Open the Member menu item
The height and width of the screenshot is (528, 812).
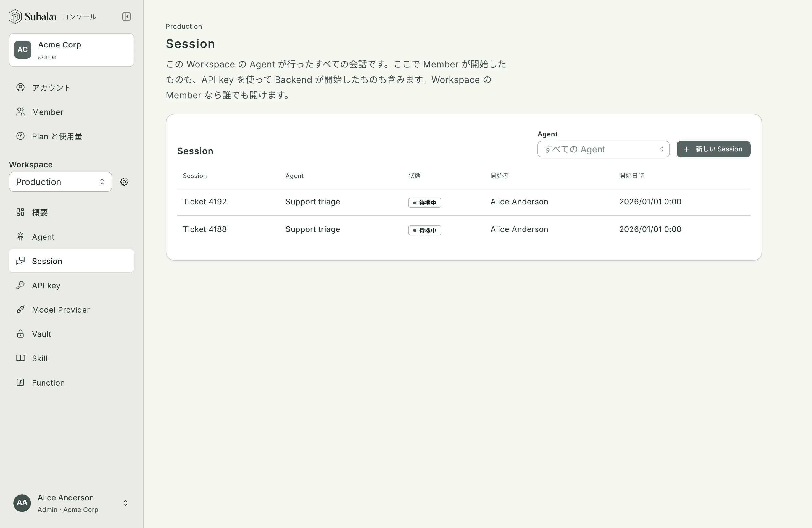click(71, 112)
